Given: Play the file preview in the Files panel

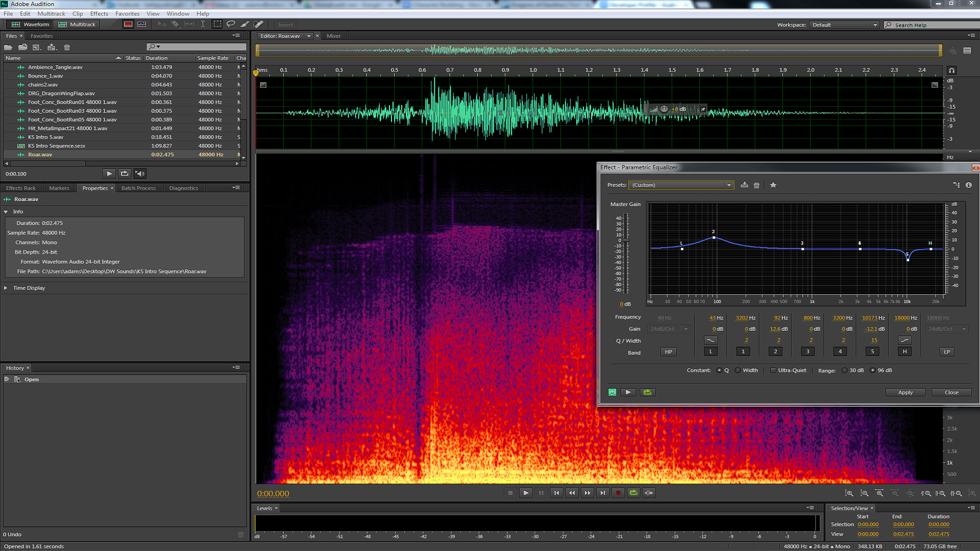Looking at the screenshot, I should point(109,174).
